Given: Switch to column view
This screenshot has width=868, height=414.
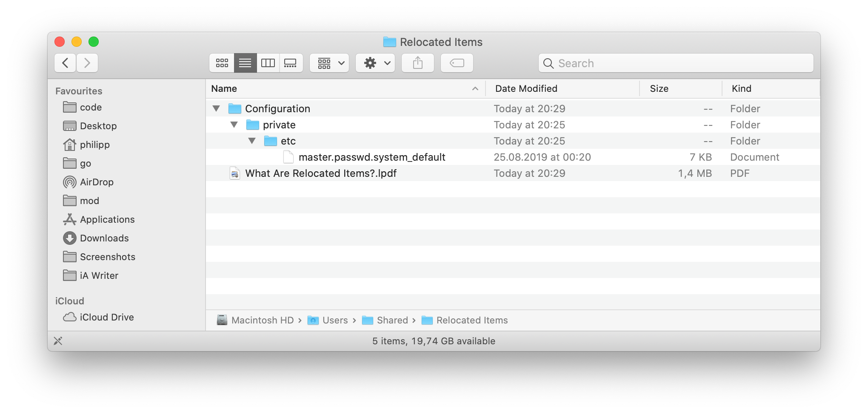Looking at the screenshot, I should (x=268, y=63).
